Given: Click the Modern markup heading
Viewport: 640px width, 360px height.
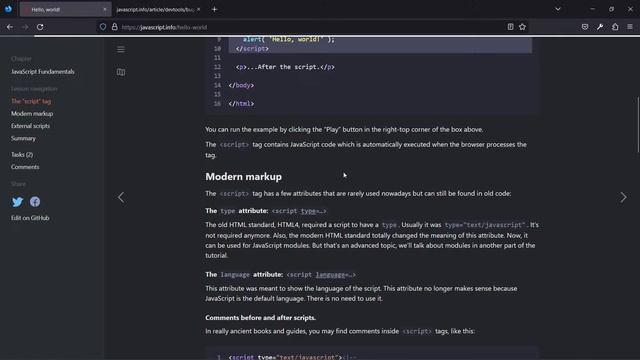Looking at the screenshot, I should [x=244, y=177].
